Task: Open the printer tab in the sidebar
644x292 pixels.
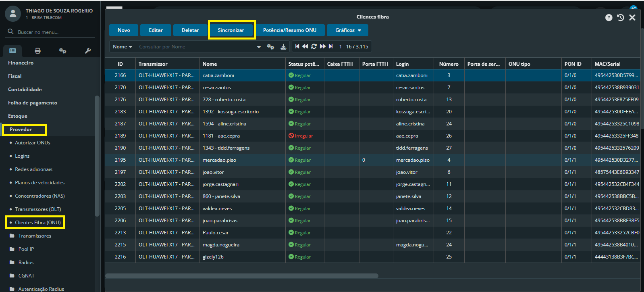Action: tap(37, 51)
